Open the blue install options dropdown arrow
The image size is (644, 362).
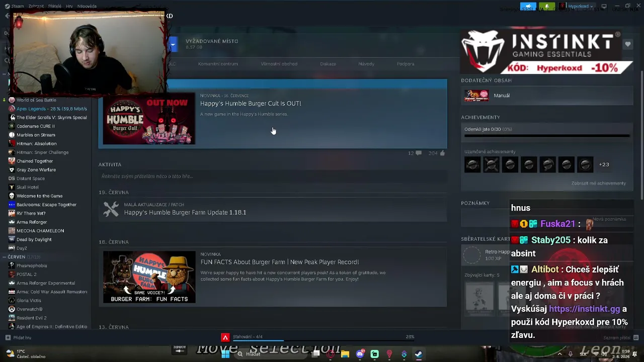point(173,44)
